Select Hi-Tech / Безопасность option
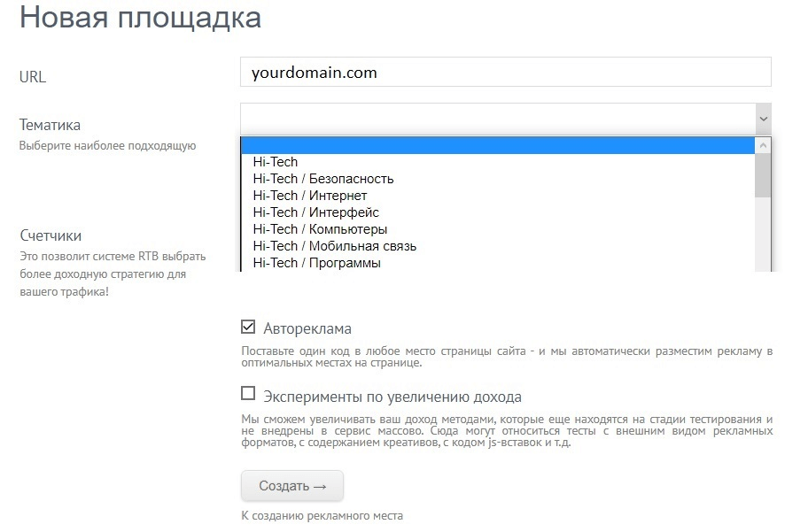Viewport: 808px width, 532px height. pyautogui.click(x=322, y=179)
